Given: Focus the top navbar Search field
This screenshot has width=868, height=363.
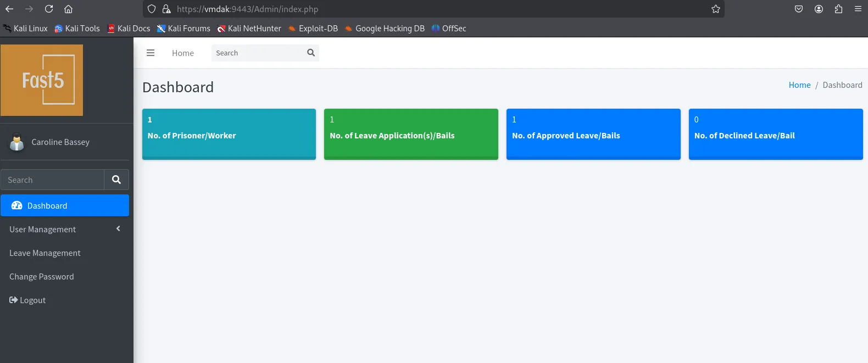Looking at the screenshot, I should point(257,53).
